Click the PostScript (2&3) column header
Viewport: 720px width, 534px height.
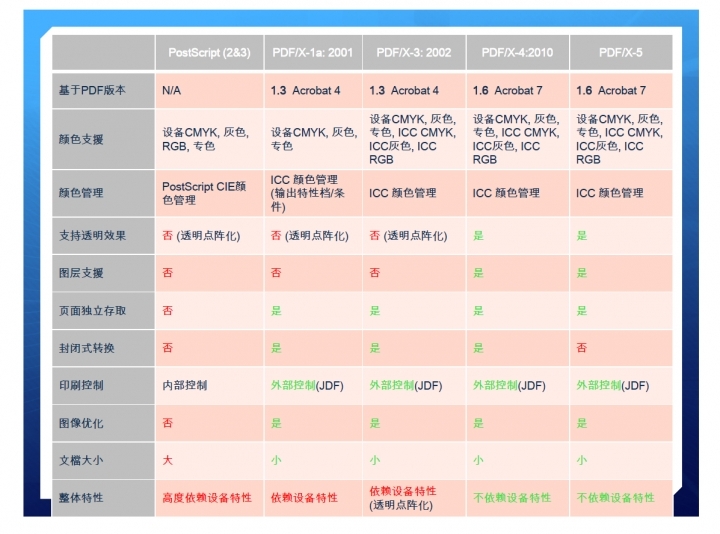(x=208, y=52)
